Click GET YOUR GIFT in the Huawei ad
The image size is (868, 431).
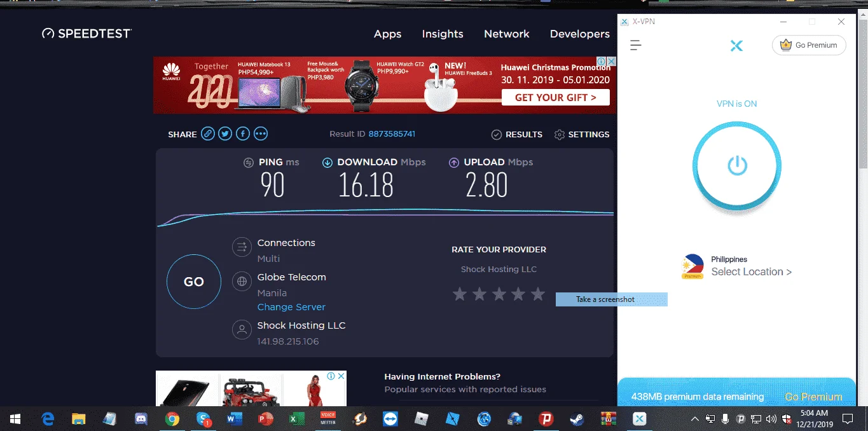[556, 97]
